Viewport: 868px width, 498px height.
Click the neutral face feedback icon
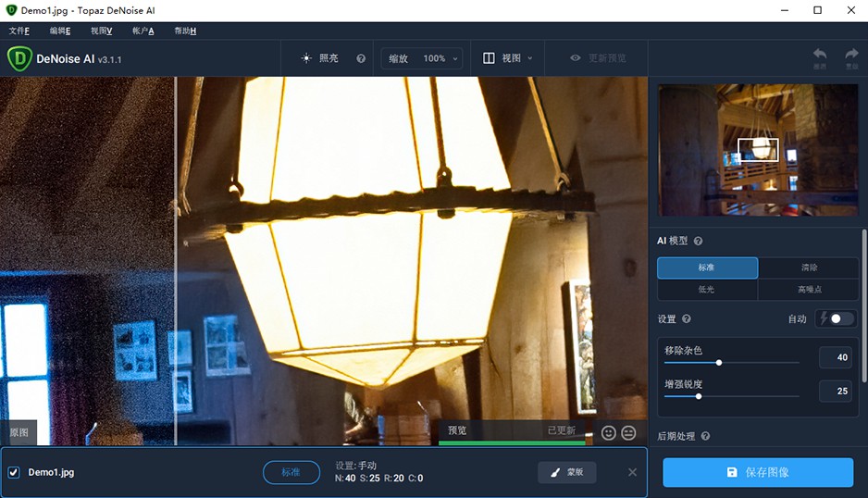[x=628, y=432]
